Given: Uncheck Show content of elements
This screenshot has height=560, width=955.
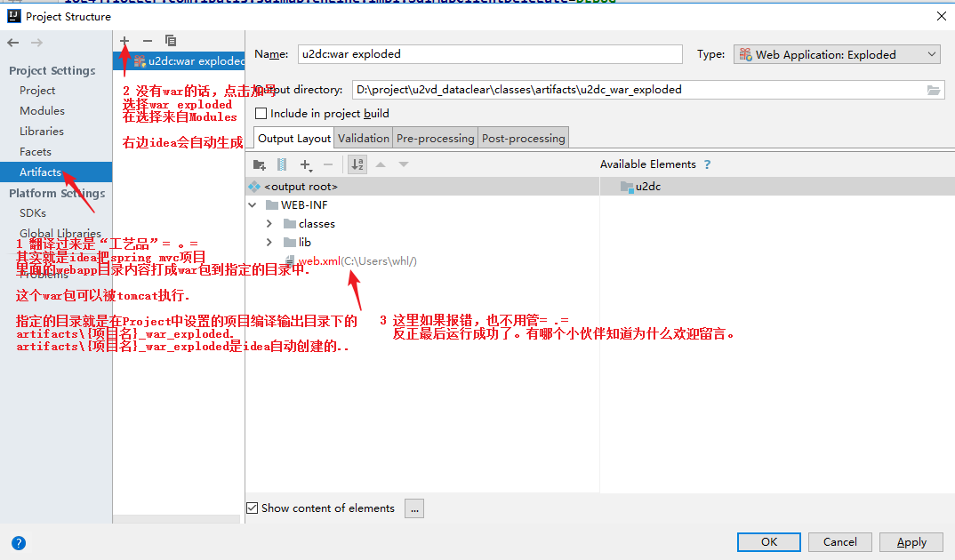Looking at the screenshot, I should click(x=252, y=508).
